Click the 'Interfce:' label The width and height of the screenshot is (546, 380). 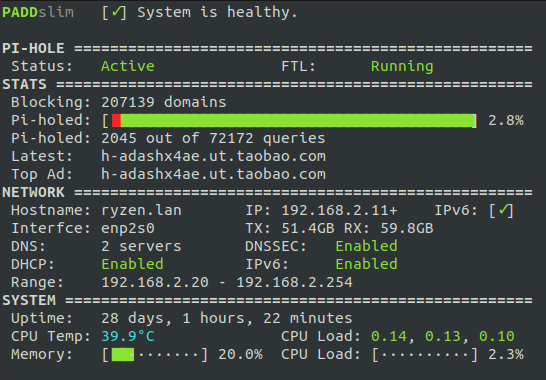click(51, 228)
